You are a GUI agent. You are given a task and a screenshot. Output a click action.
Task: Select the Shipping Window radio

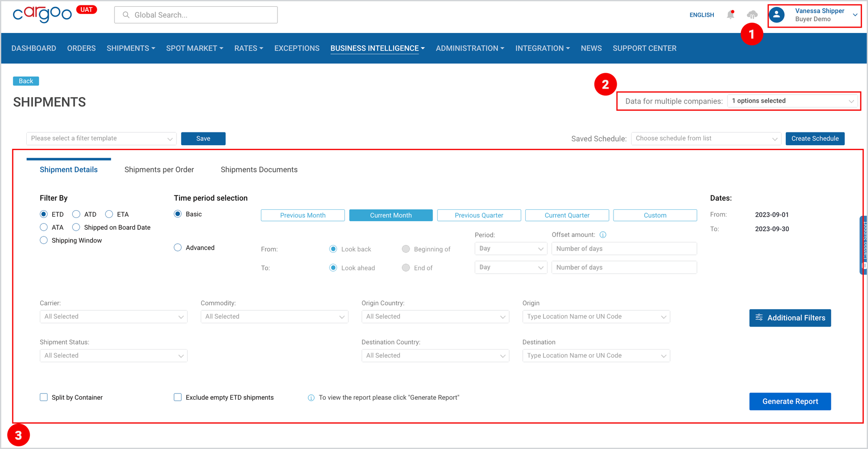click(x=44, y=240)
